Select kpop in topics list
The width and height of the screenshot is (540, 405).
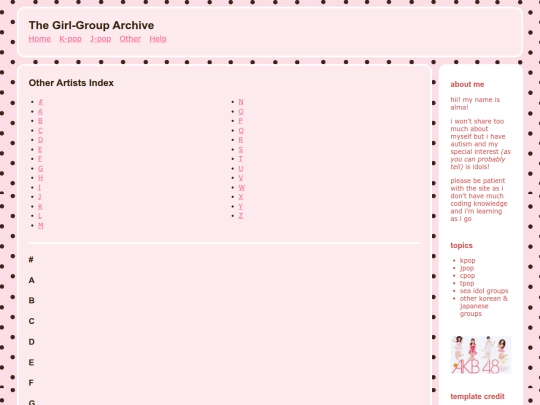pos(468,261)
